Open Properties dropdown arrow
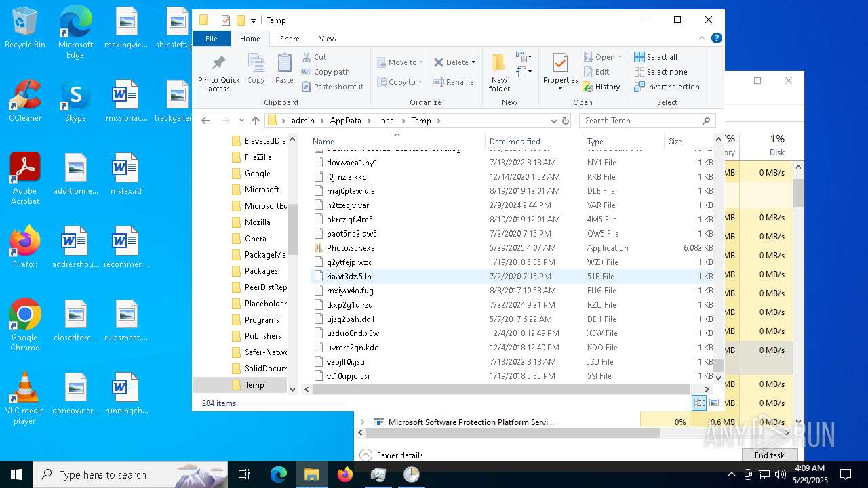 point(560,88)
